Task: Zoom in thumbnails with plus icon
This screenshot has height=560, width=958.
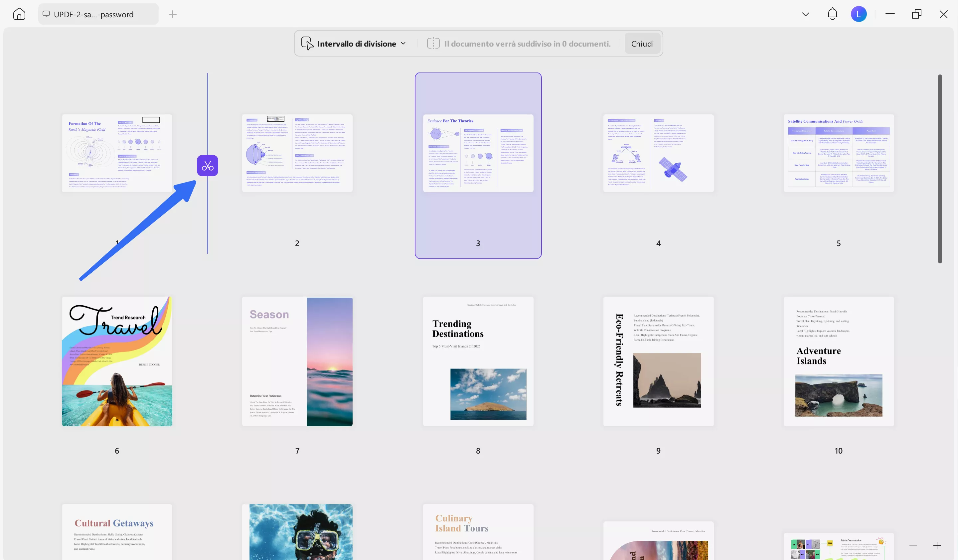Action: coord(937,546)
